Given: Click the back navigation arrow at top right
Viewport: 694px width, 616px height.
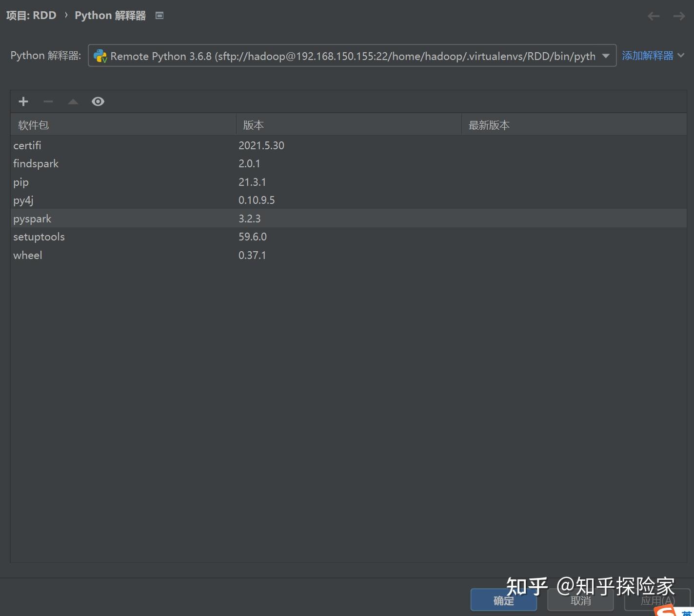Looking at the screenshot, I should pyautogui.click(x=654, y=16).
